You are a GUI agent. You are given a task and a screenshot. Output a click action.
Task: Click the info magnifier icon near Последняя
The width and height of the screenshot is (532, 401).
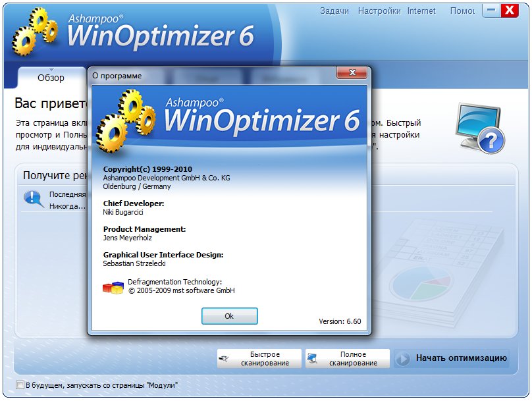click(x=34, y=199)
